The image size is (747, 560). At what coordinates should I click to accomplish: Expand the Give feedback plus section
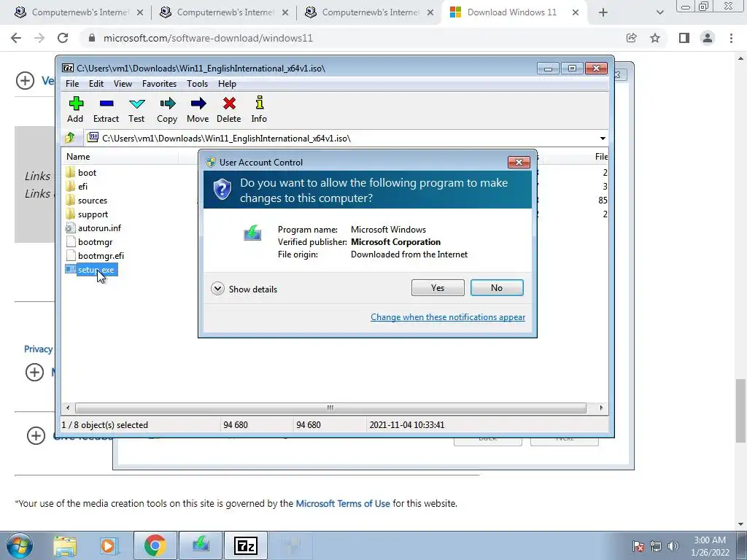pos(36,435)
